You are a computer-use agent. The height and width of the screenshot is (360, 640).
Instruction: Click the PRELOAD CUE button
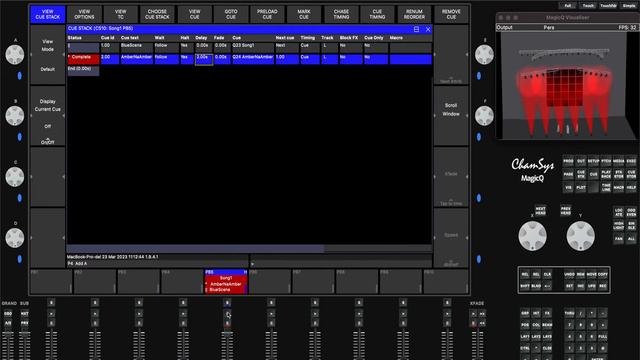click(x=267, y=14)
